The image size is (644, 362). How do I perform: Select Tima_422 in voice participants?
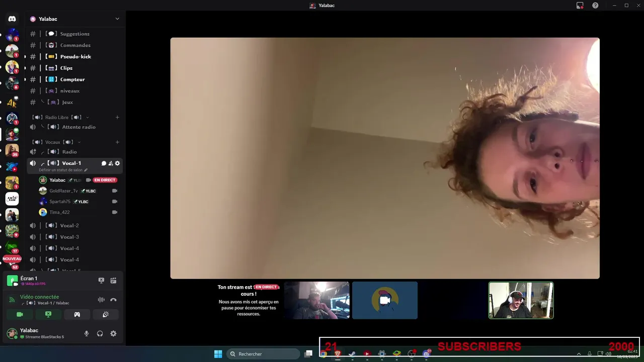[x=78, y=212]
